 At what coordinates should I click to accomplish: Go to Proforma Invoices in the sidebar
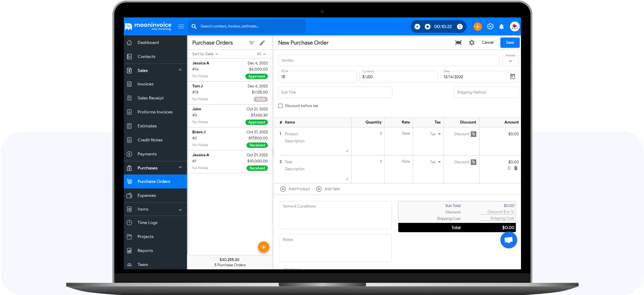(x=155, y=112)
